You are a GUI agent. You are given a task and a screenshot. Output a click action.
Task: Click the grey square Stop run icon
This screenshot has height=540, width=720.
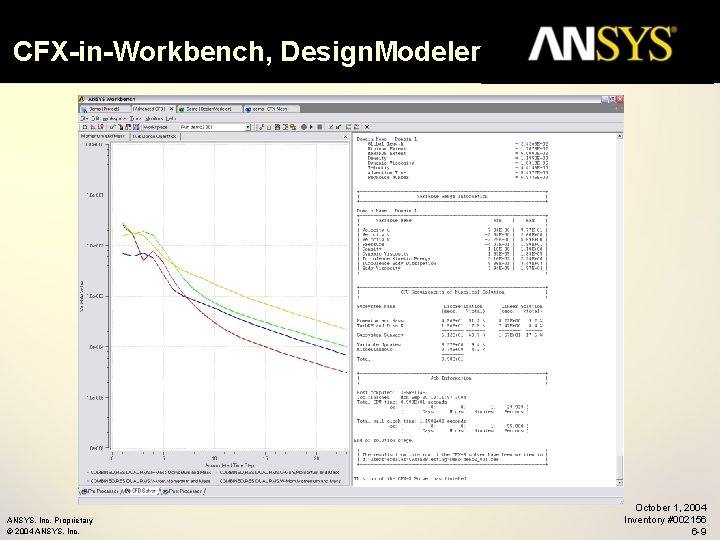320,127
